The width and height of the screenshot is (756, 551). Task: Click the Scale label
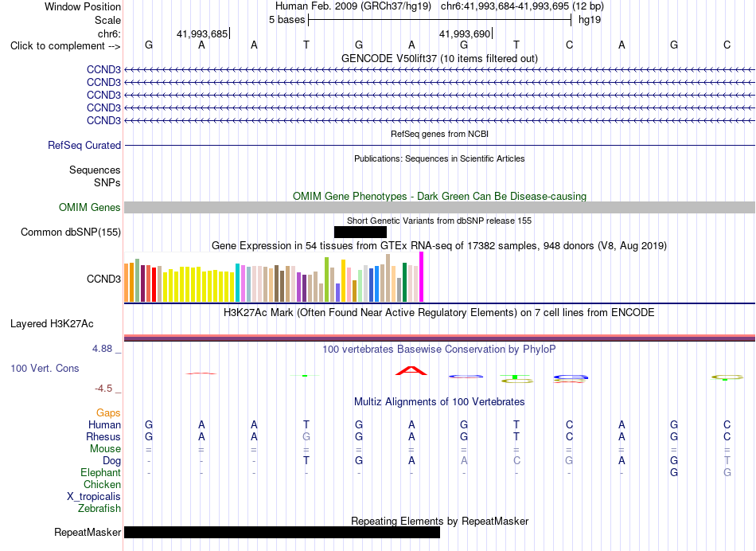[x=108, y=20]
